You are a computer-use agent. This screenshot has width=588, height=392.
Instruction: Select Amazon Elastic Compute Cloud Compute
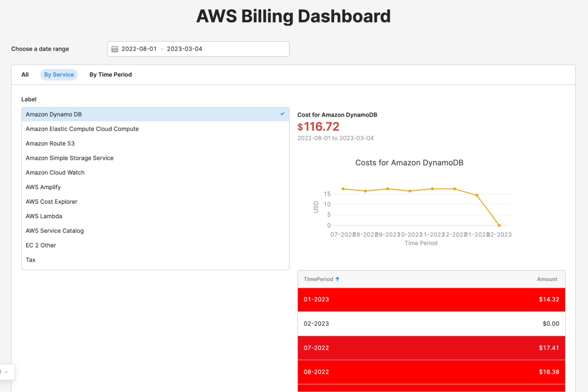(82, 129)
